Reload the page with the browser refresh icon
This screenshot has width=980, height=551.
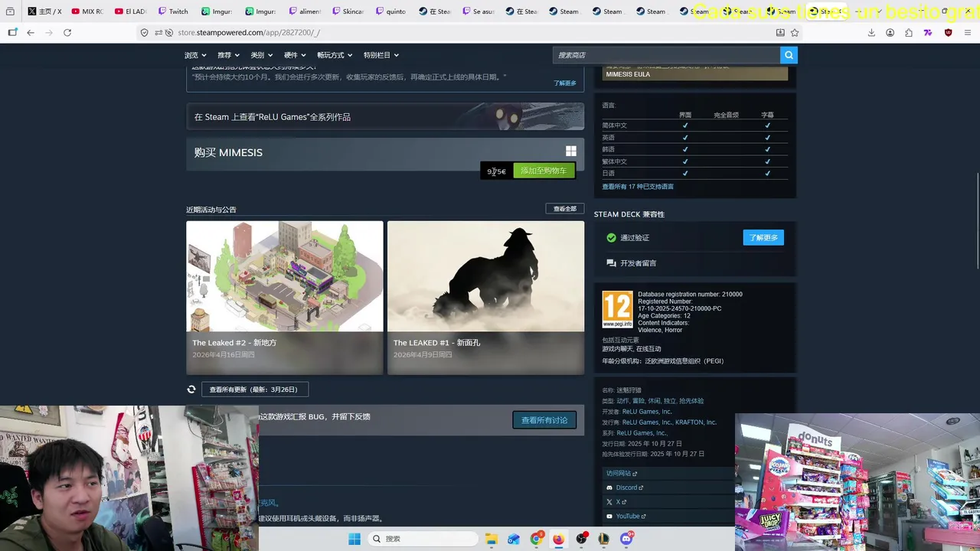click(x=67, y=32)
